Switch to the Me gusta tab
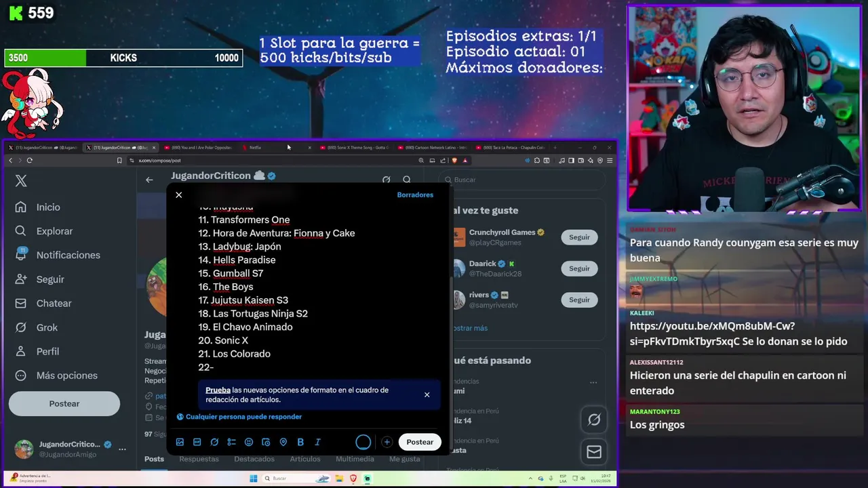868x488 pixels. tap(405, 459)
